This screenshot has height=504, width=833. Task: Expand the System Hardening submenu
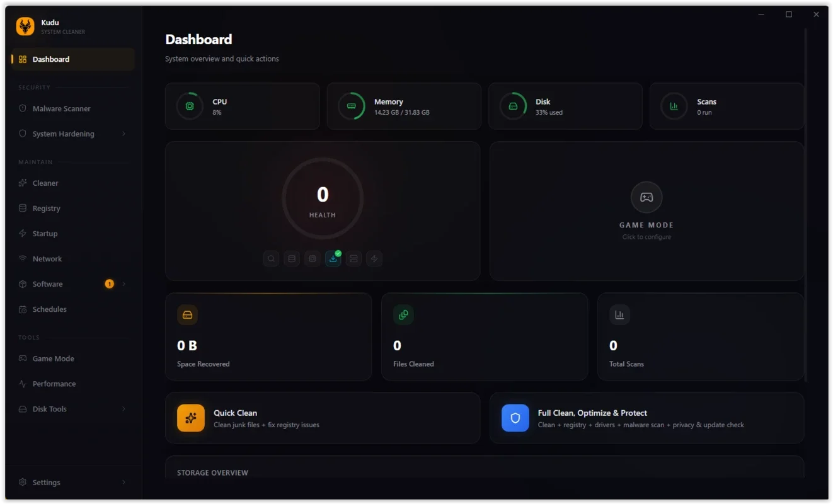tap(124, 134)
